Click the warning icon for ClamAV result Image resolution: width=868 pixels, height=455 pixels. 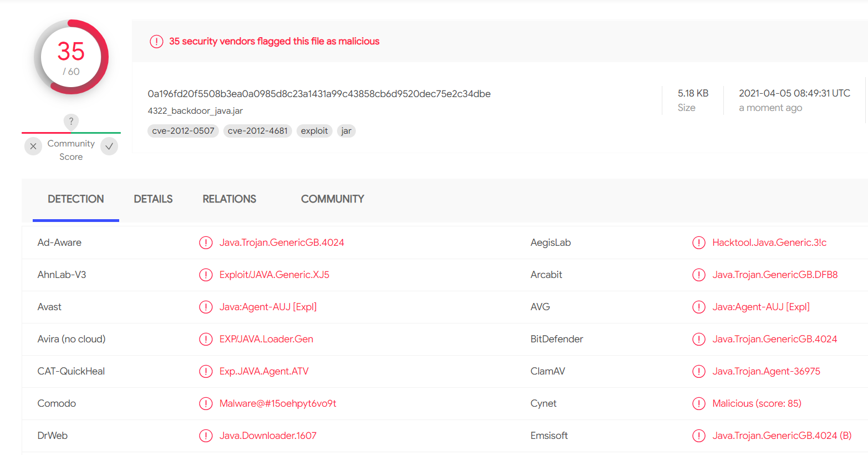pos(699,372)
